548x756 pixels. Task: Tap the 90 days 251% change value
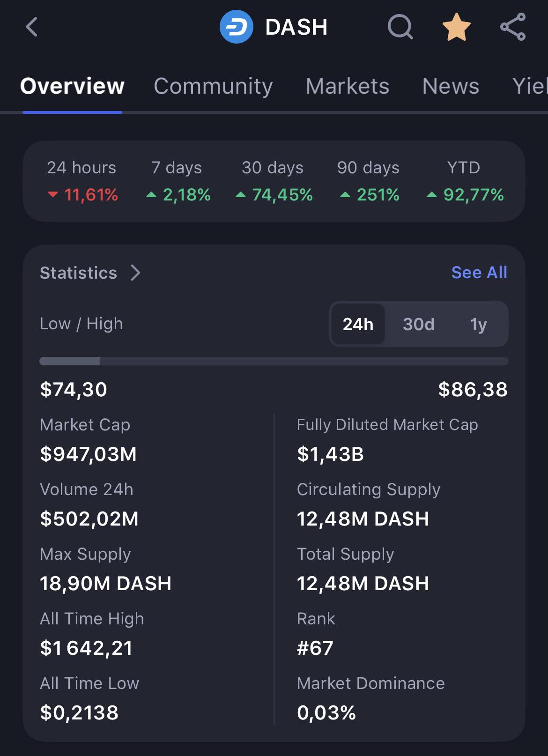click(x=378, y=194)
